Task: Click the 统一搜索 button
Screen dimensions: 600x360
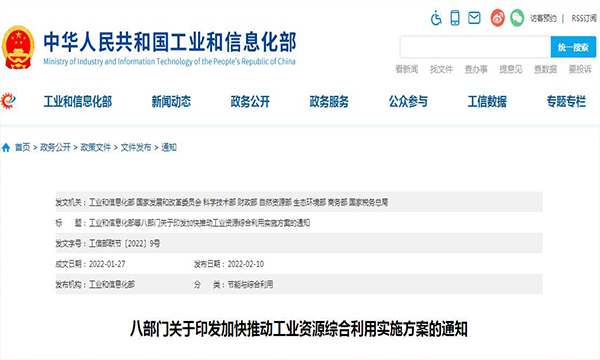Action: click(573, 47)
